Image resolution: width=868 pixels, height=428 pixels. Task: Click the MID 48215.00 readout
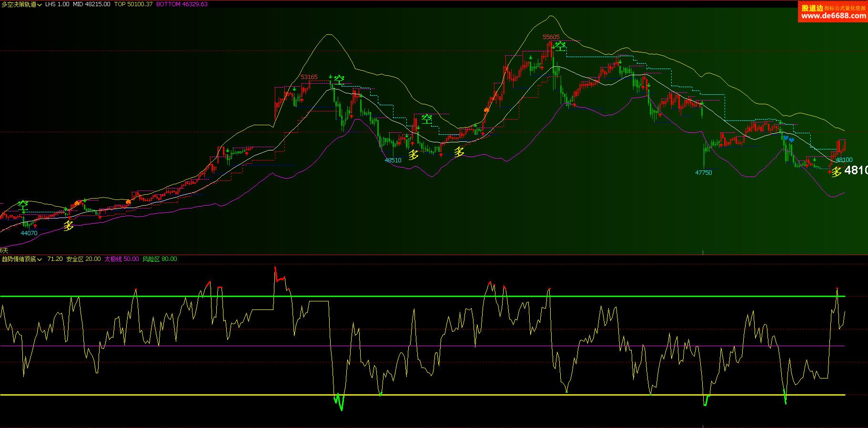pyautogui.click(x=91, y=4)
